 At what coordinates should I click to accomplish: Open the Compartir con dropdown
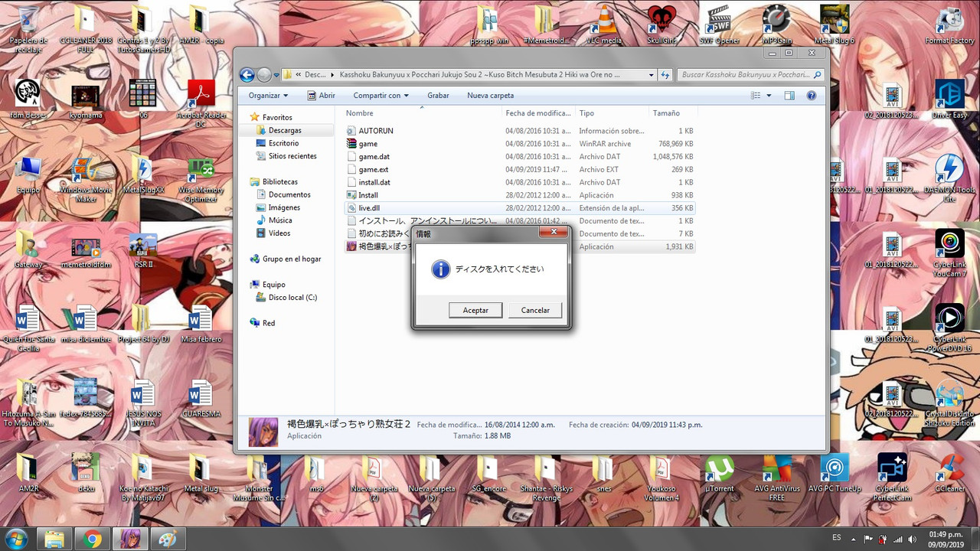381,96
